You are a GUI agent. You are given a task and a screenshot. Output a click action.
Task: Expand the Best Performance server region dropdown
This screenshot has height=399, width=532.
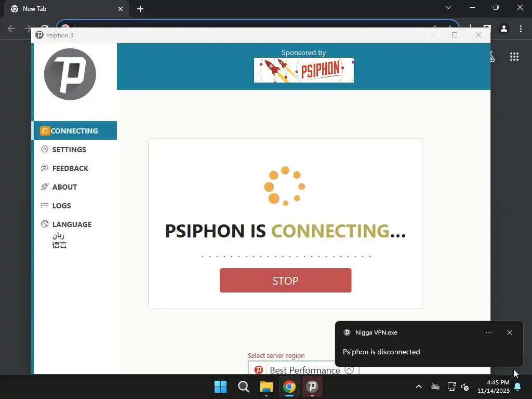click(x=303, y=368)
